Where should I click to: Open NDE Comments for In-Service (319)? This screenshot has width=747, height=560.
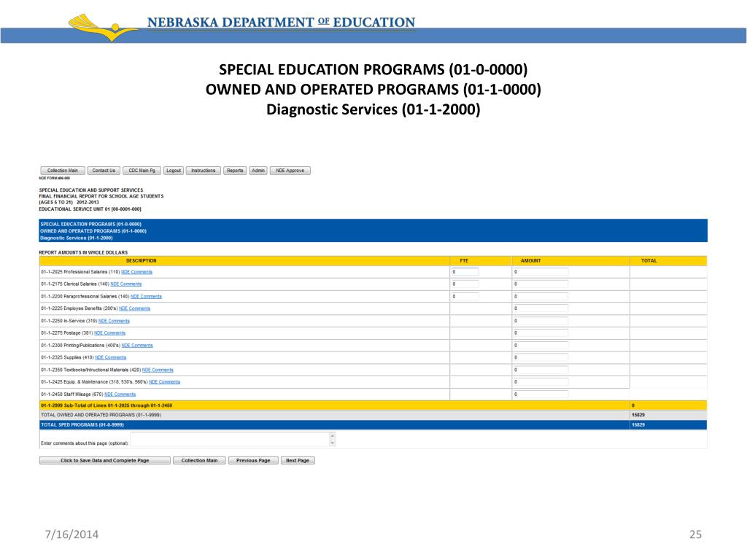(x=114, y=321)
